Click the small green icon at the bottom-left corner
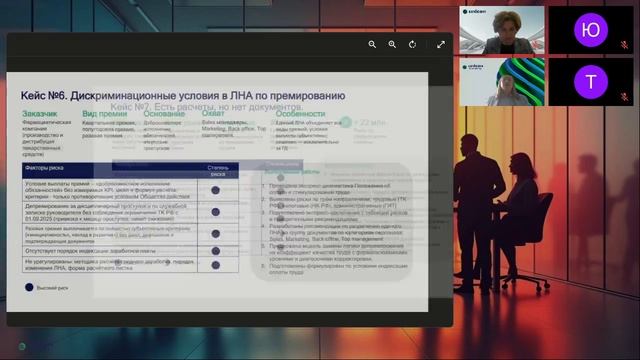Viewport: 640px width, 360px height. point(22,347)
